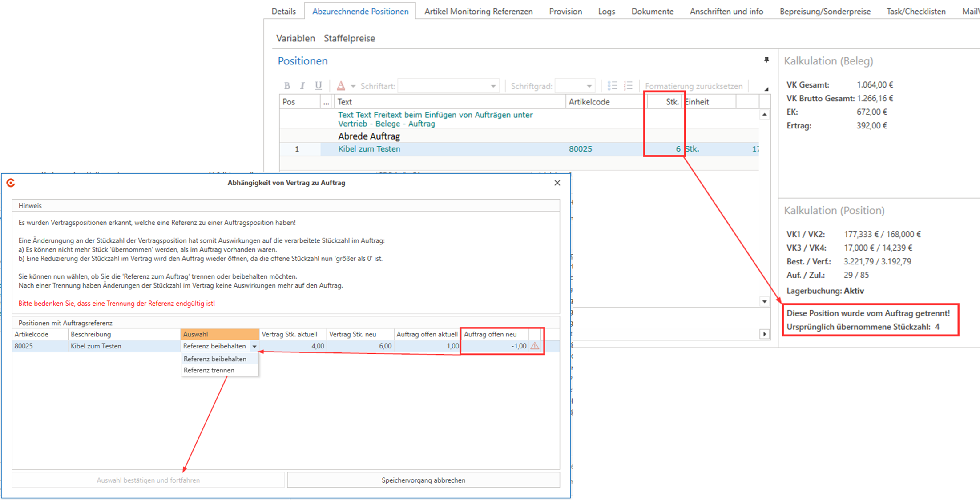Image resolution: width=980 pixels, height=500 pixels.
Task: Click the warning triangle in Auftrag offen neu
Action: tap(535, 346)
